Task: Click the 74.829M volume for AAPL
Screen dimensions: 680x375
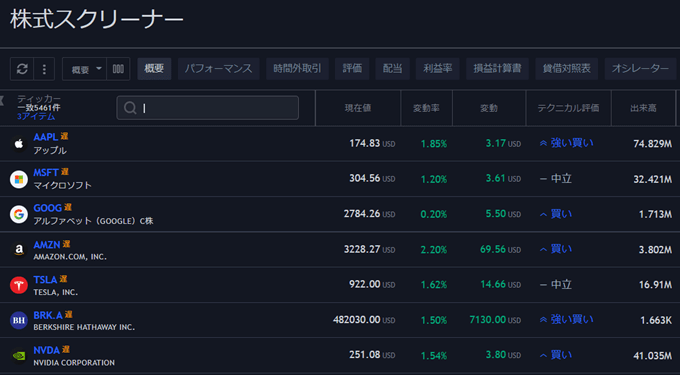Action: click(x=652, y=144)
